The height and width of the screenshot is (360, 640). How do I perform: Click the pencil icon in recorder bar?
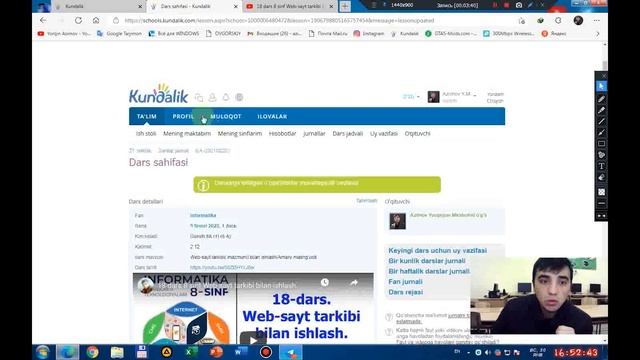(530, 5)
